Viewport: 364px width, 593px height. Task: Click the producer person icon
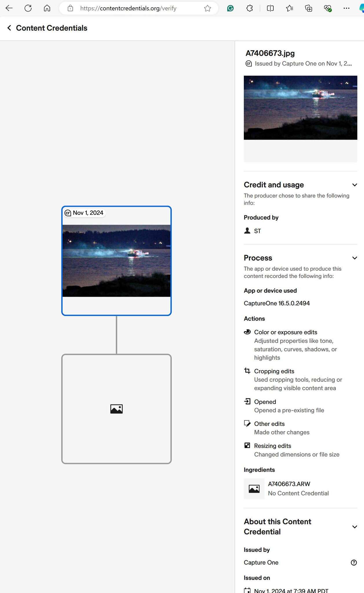(247, 230)
